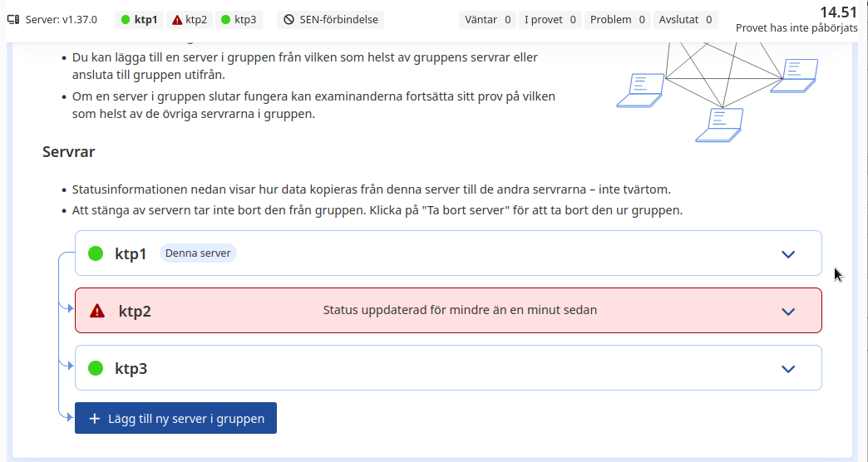Expand the ktp3 server panel chevron
Image resolution: width=868 pixels, height=462 pixels.
click(x=788, y=369)
